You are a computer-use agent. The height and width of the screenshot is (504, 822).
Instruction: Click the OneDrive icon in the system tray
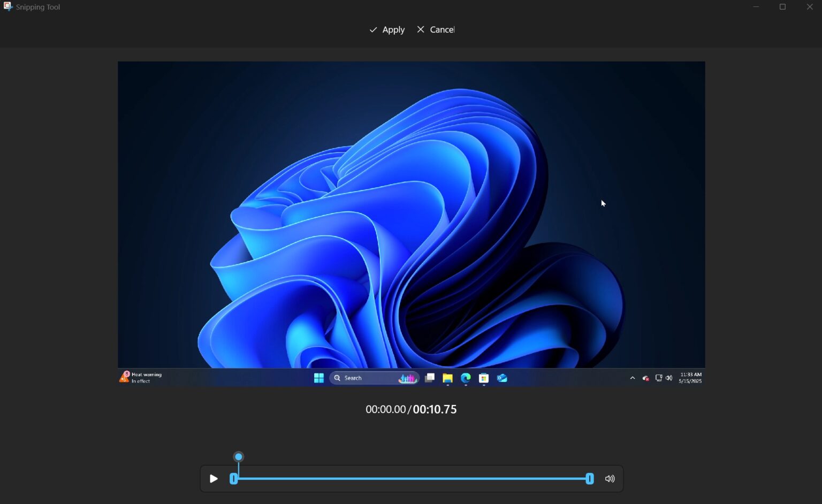pyautogui.click(x=646, y=378)
